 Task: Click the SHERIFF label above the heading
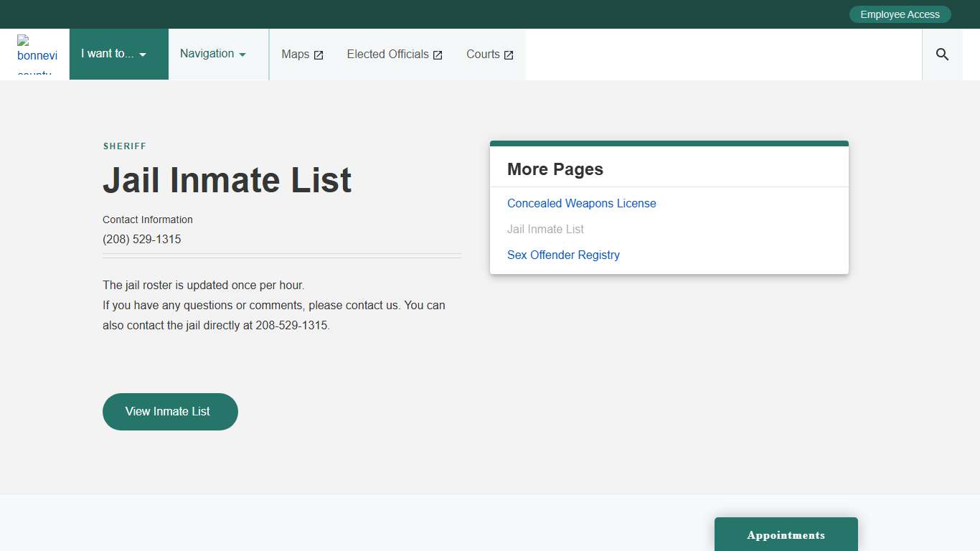125,146
